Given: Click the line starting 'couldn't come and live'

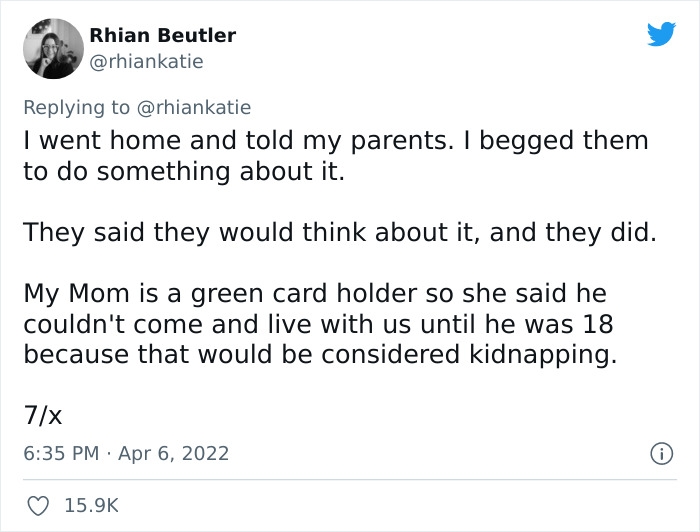Looking at the screenshot, I should pyautogui.click(x=317, y=325).
